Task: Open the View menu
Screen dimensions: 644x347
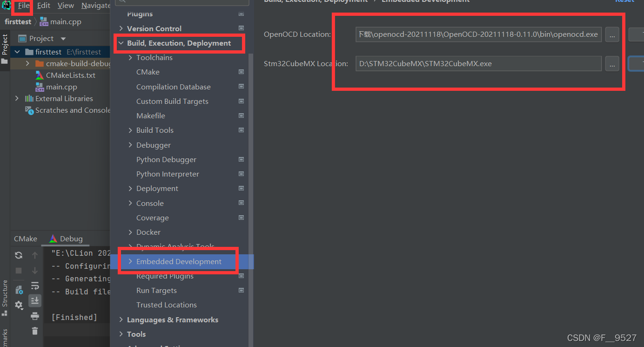Action: (x=66, y=6)
